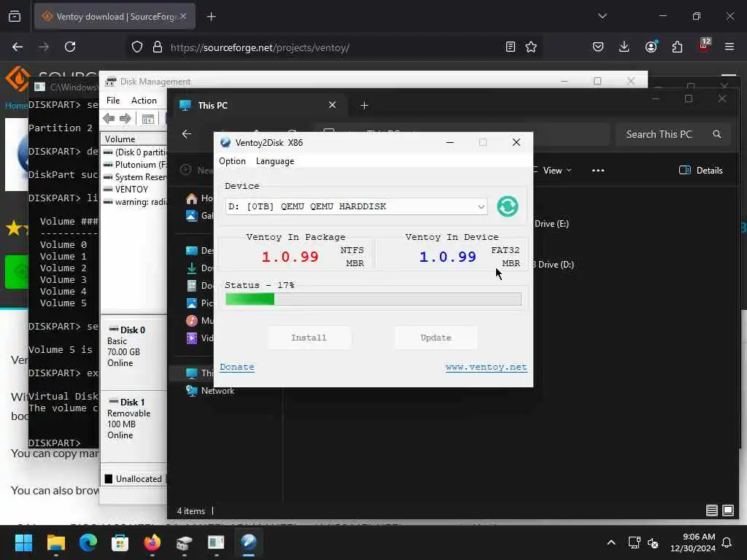Screen dimensions: 747x560
Task: Open the Action menu in Disk Management
Action: [x=144, y=101]
